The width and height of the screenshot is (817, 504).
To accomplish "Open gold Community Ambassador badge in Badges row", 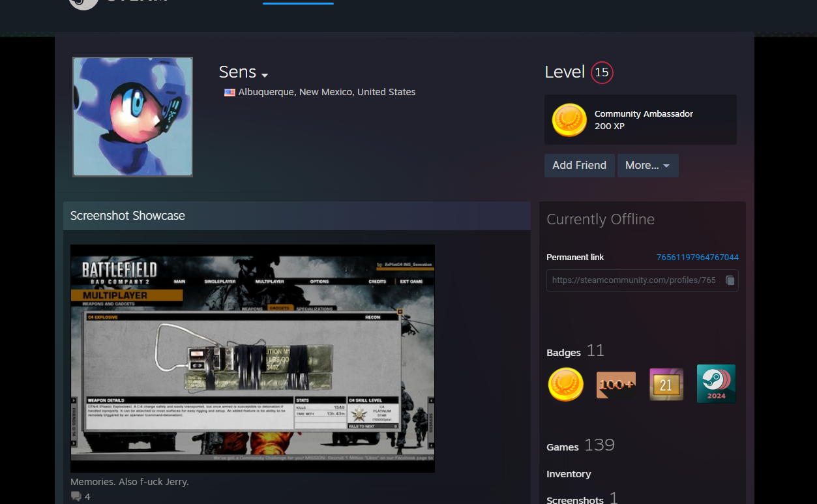I will (x=566, y=384).
